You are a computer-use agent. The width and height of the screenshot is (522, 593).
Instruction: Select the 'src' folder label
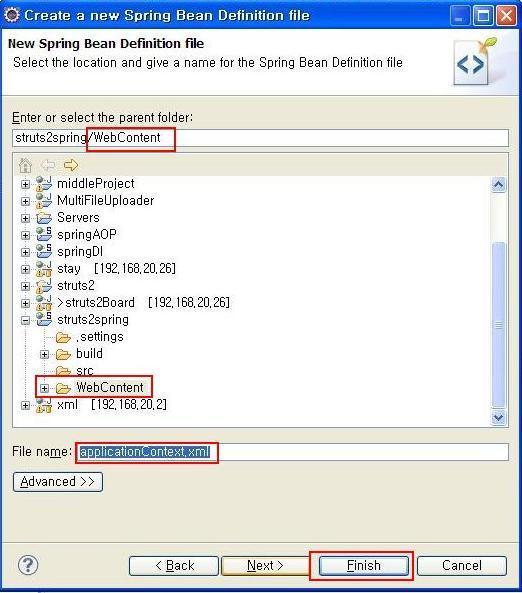point(84,371)
